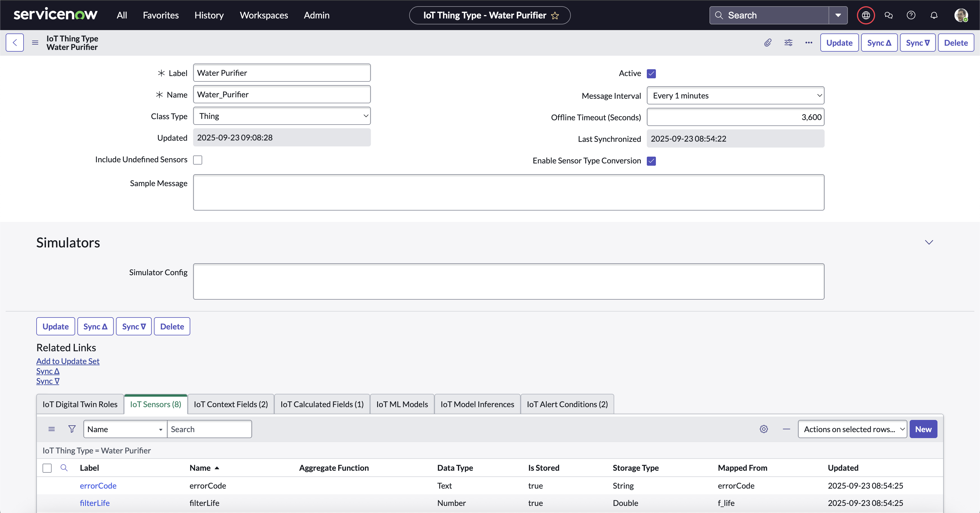Personalize sensors list with gear icon
This screenshot has width=980, height=513.
[x=764, y=429]
